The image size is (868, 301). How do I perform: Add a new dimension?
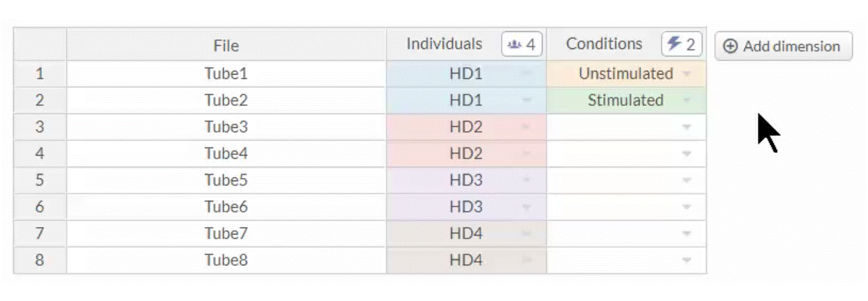(x=783, y=46)
